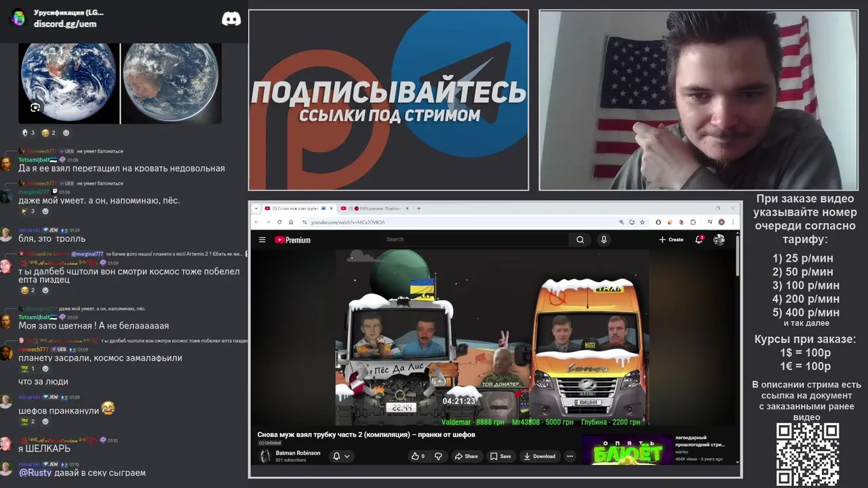This screenshot has width=868, height=488.
Task: Open the right Earth image in chat
Action: pos(171,83)
